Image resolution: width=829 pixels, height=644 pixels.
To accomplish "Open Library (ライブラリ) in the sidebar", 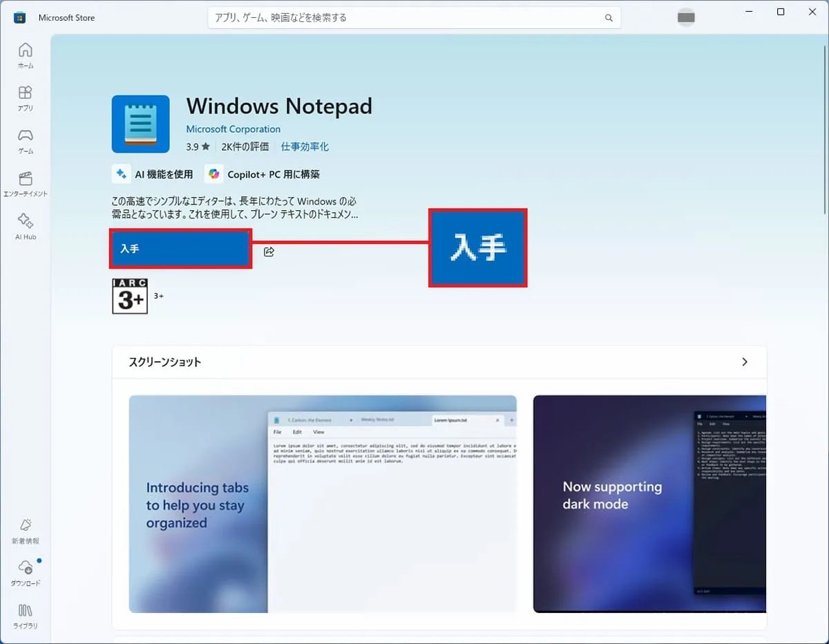I will tap(26, 616).
